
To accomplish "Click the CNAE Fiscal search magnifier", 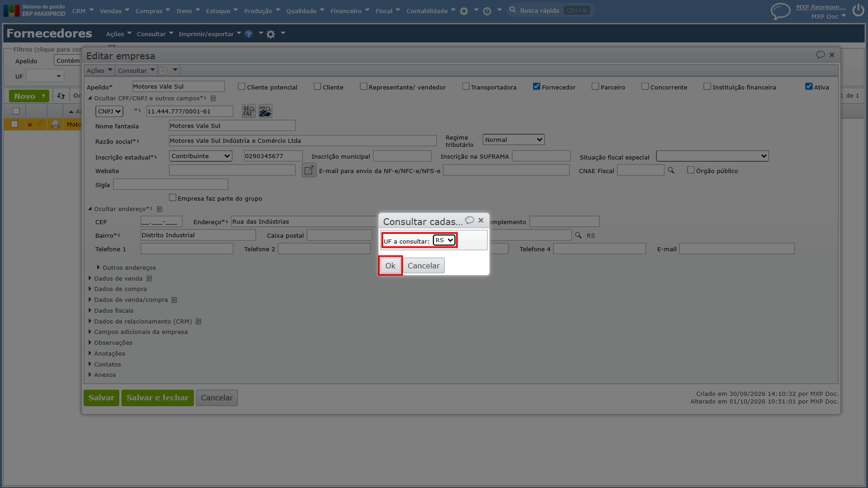I will pos(671,170).
